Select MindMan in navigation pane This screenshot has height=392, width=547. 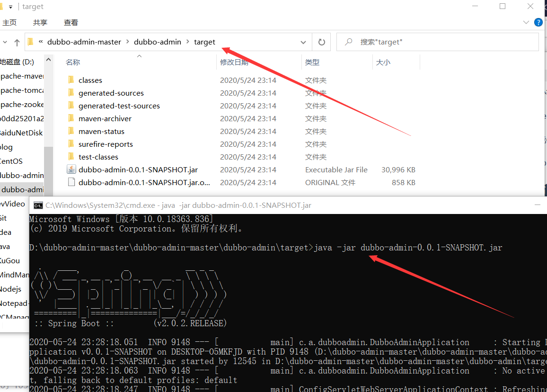pos(15,275)
